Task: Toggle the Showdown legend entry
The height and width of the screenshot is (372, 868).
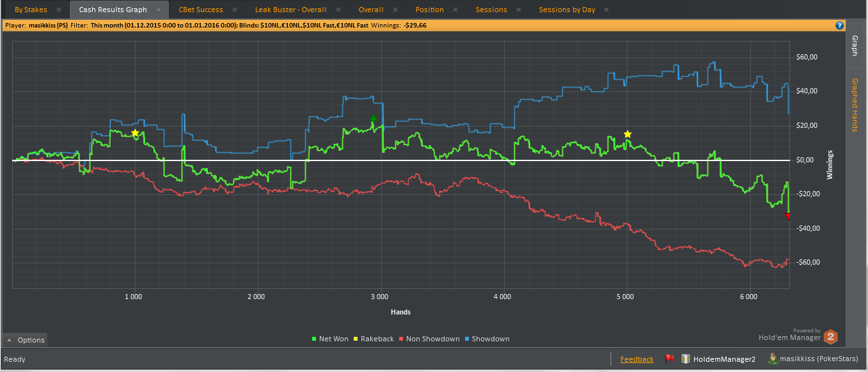Action: (x=487, y=339)
